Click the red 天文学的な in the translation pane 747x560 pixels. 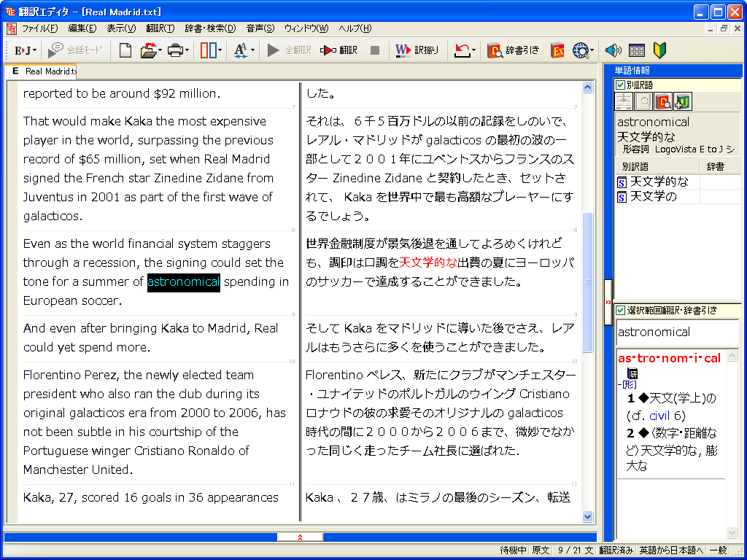click(427, 262)
